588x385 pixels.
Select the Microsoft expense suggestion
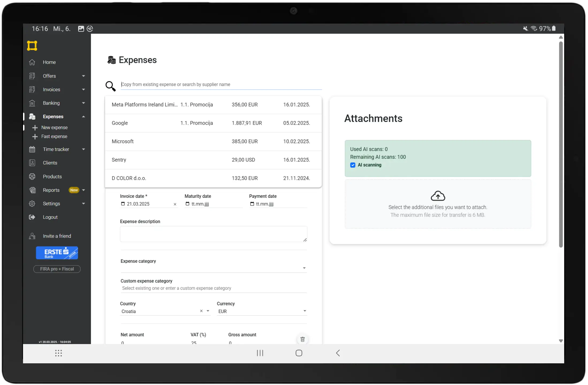213,142
